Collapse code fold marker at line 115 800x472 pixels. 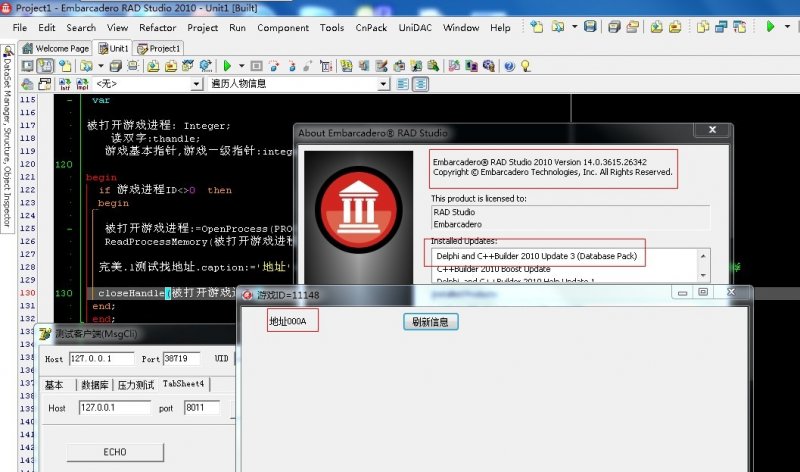point(69,100)
